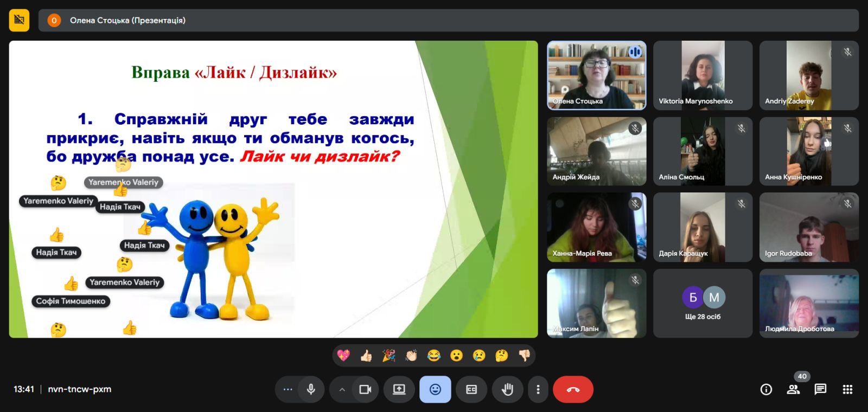Open more options vertical dots menu
Image resolution: width=868 pixels, height=412 pixels.
538,389
